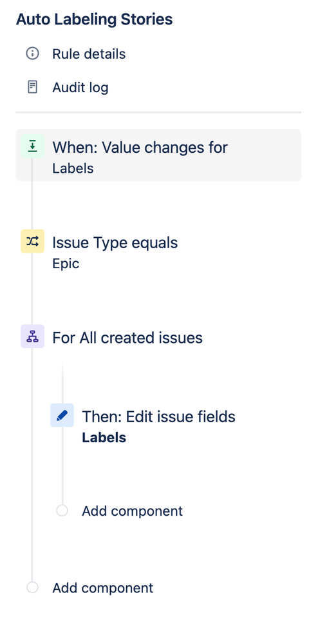
Task: Click the yellow condition shuffle icon
Action: point(32,241)
